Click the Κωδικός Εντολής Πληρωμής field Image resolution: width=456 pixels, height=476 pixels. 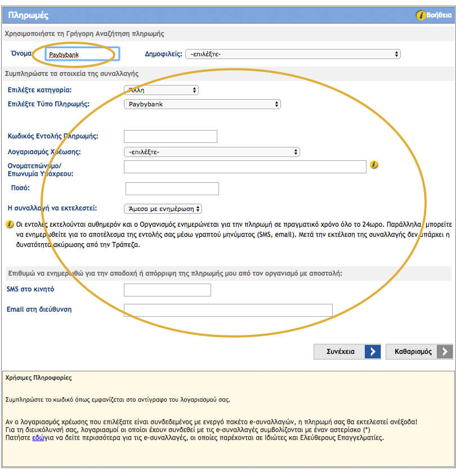click(x=170, y=136)
